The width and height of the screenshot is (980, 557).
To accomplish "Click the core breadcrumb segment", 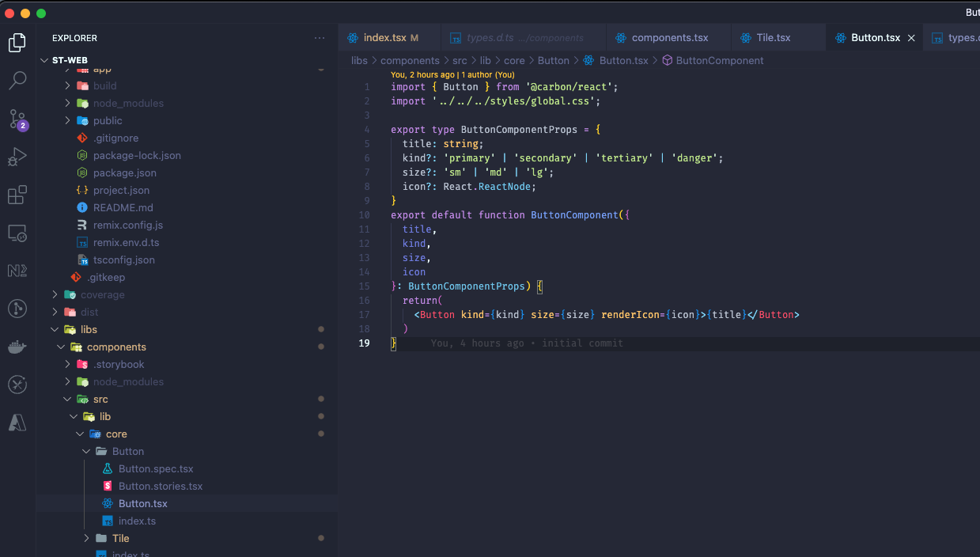I will pyautogui.click(x=514, y=61).
